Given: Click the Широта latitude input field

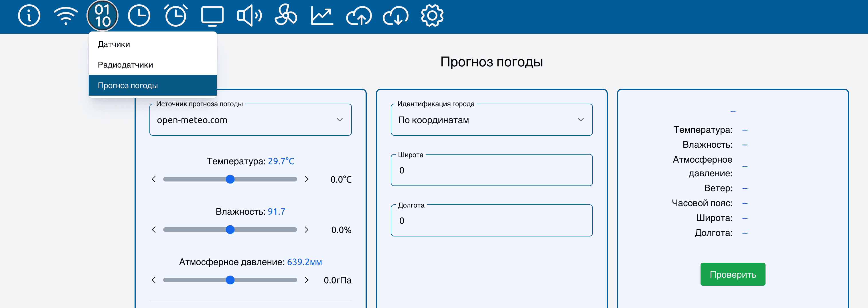Looking at the screenshot, I should 491,171.
